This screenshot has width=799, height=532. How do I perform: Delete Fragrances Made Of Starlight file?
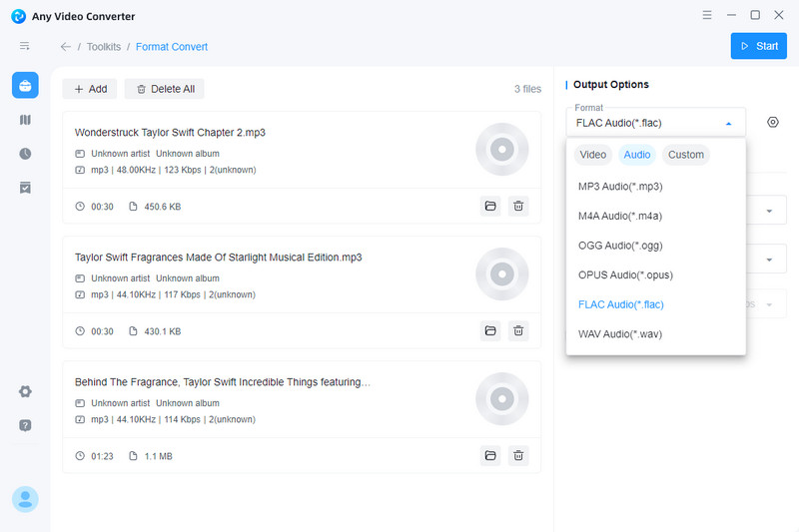[x=518, y=331]
